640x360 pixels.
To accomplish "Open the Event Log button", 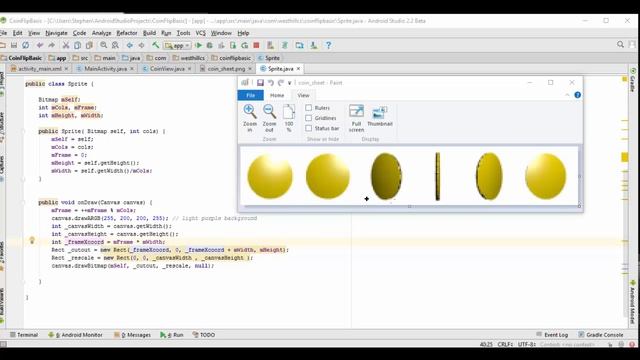I will pyautogui.click(x=552, y=335).
